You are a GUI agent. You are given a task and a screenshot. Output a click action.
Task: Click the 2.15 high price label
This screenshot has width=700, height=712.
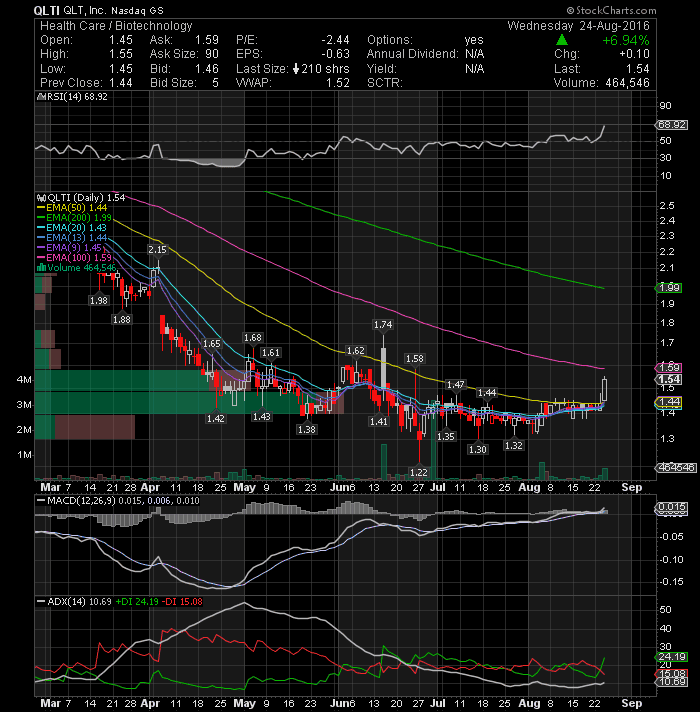pos(158,249)
